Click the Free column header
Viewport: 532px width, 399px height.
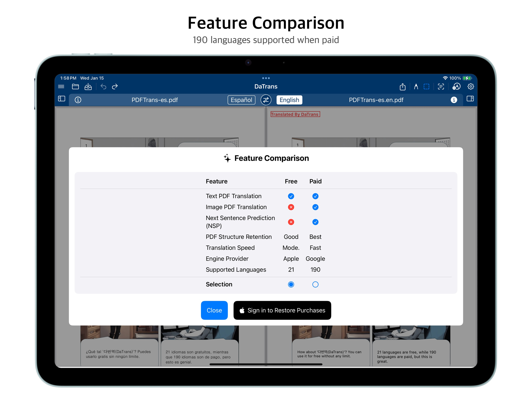(x=291, y=181)
